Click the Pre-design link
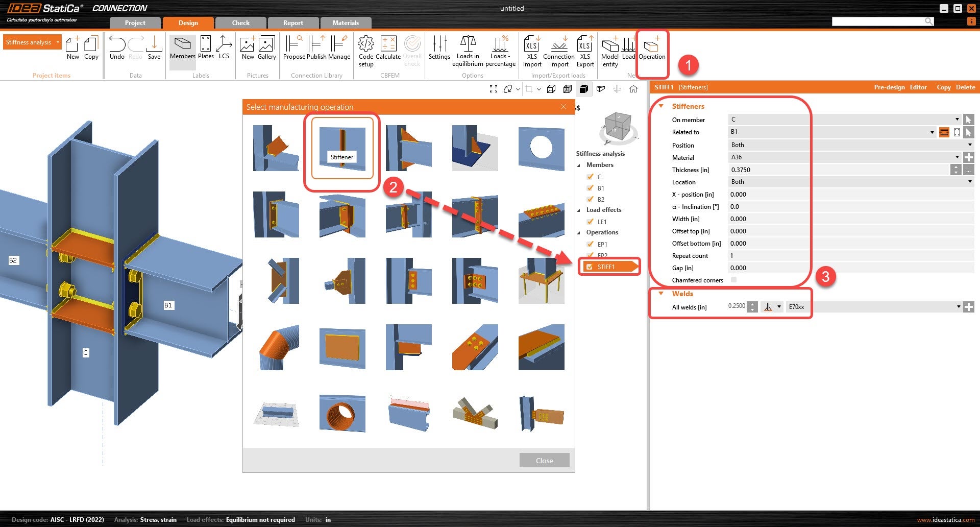980x527 pixels. (889, 87)
